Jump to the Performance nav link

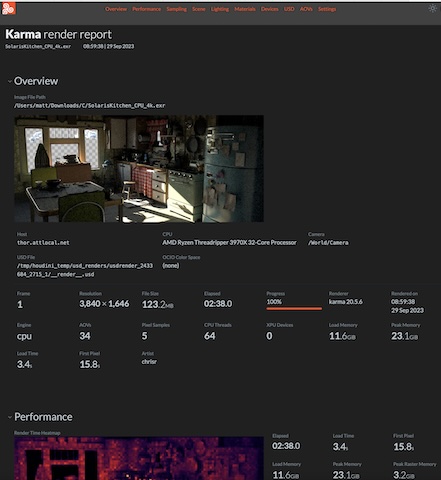(x=146, y=9)
